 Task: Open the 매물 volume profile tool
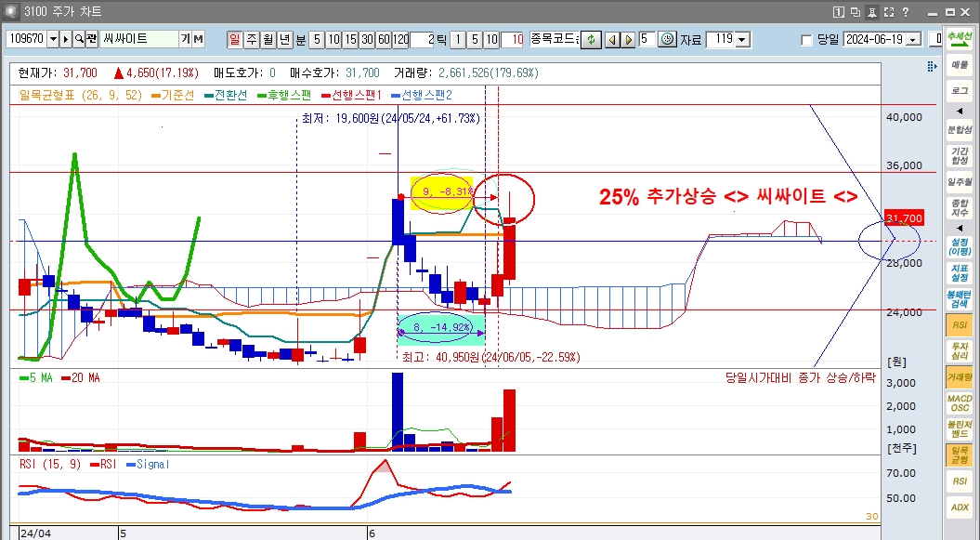[x=960, y=64]
